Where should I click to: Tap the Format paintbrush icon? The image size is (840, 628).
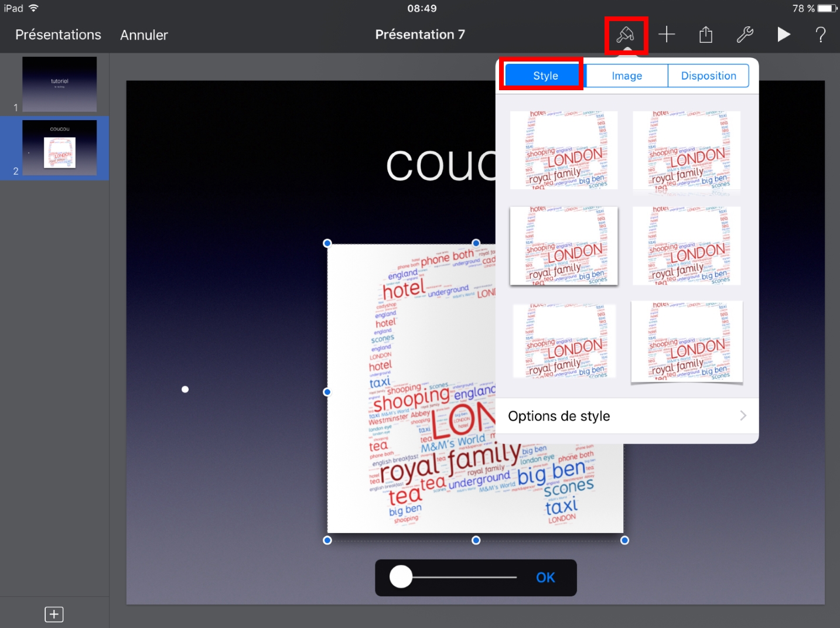626,35
